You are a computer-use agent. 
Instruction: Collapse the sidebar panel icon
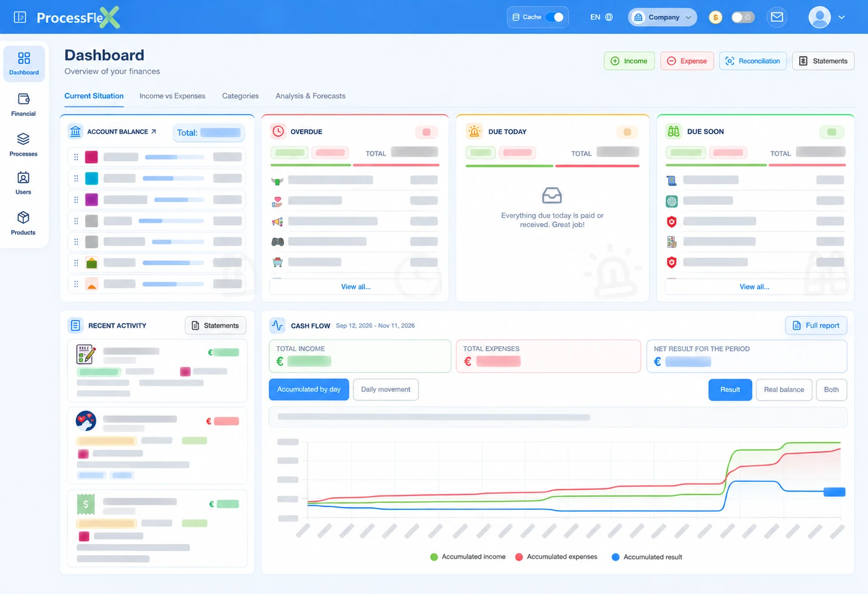(x=20, y=17)
